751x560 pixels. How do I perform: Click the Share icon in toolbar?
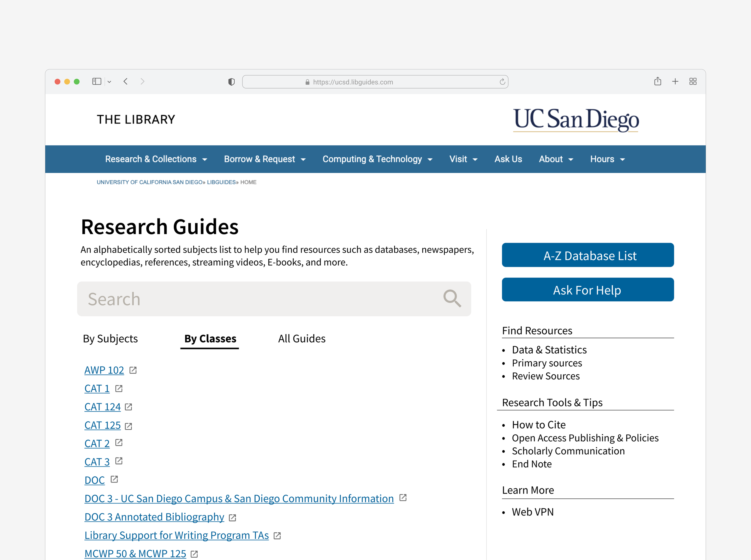coord(658,81)
